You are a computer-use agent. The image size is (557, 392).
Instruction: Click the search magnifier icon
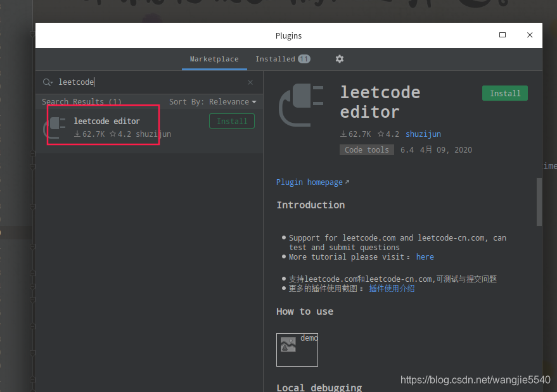coord(48,82)
